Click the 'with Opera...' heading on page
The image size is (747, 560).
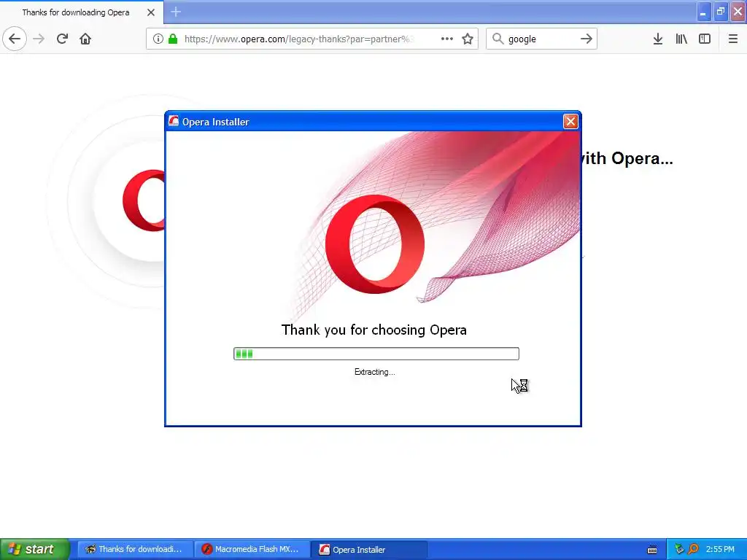(x=627, y=158)
